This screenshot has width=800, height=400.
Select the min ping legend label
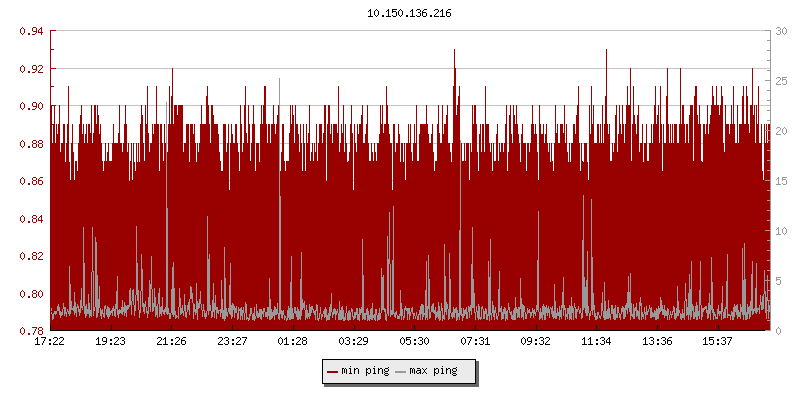point(365,371)
